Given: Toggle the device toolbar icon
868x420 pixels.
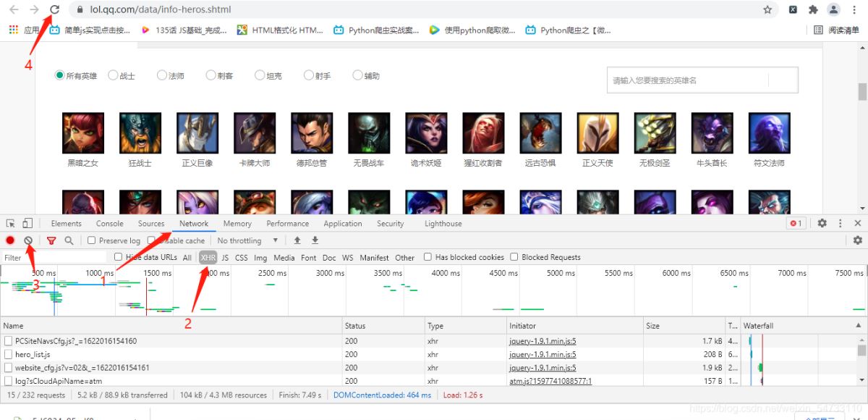Looking at the screenshot, I should (27, 224).
